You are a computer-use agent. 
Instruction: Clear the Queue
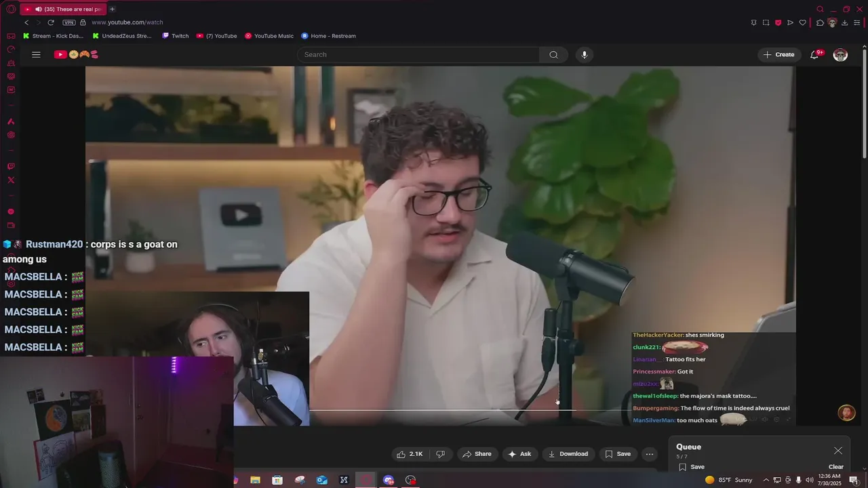point(836,467)
